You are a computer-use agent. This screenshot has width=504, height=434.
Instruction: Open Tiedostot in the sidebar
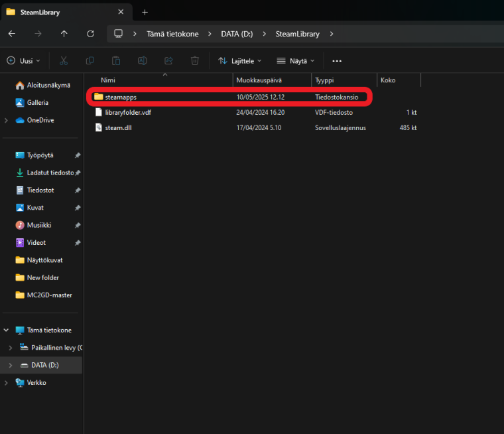35,190
